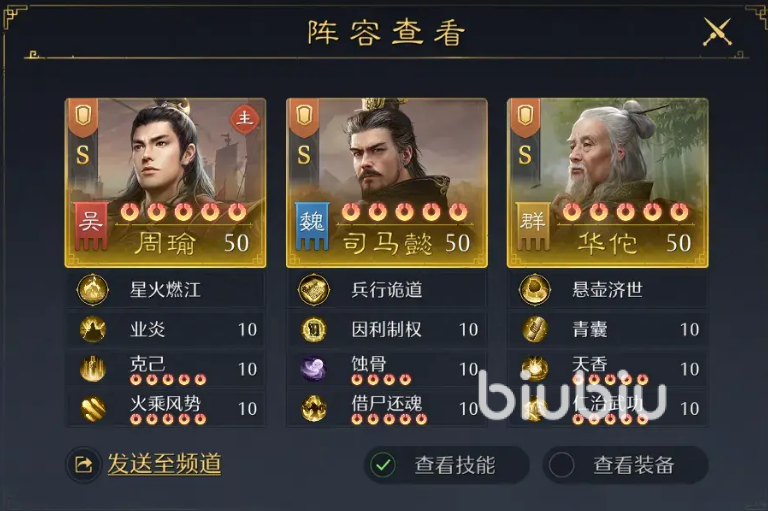
Task: Click the 发送至频道 link
Action: point(164,463)
